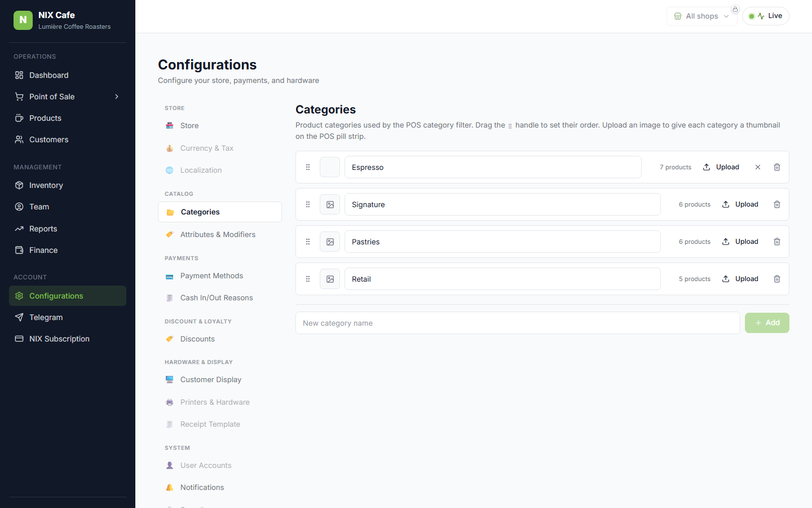Open Localization settings
Screen dimensions: 812x508
220,170
